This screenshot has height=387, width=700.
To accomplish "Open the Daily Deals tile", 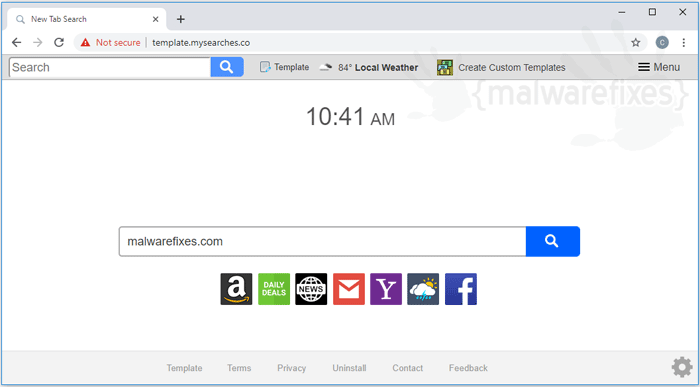I will (x=274, y=289).
